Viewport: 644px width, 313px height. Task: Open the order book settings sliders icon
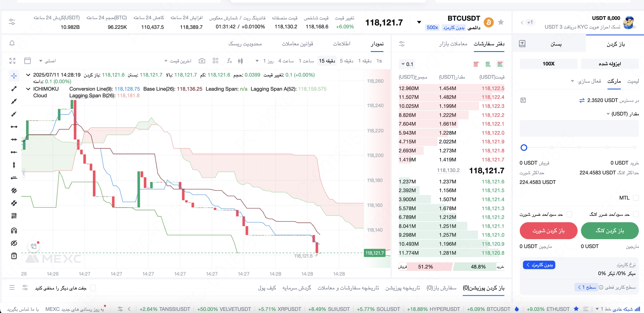coord(402,44)
